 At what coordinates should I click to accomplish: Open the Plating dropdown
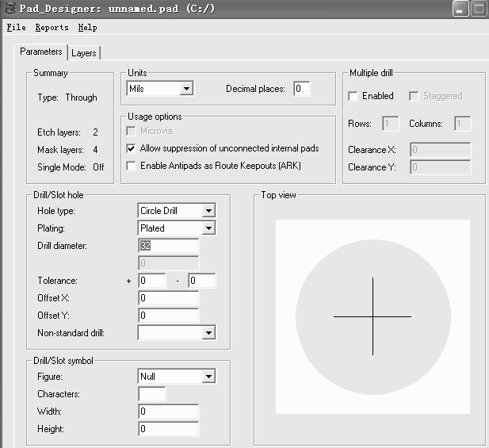177,228
